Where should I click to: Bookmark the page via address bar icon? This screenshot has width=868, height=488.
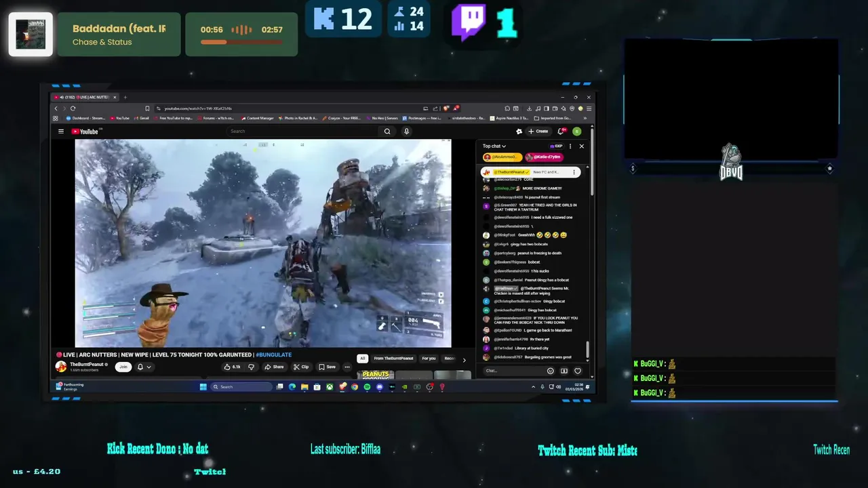coord(147,108)
